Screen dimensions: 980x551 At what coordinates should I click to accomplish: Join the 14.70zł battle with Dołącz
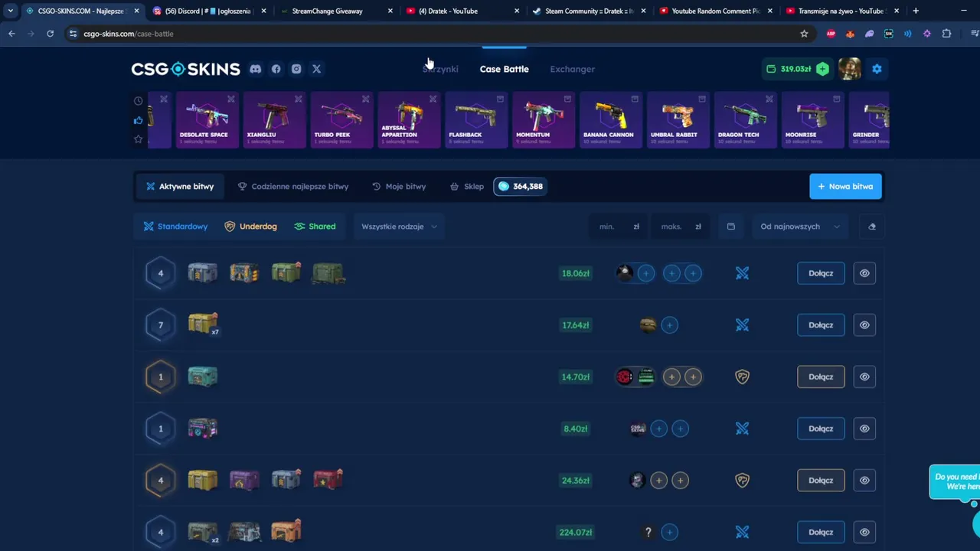point(821,377)
